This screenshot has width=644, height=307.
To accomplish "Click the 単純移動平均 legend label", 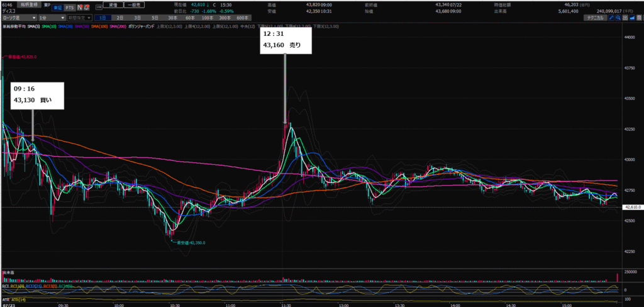I will [x=14, y=26].
